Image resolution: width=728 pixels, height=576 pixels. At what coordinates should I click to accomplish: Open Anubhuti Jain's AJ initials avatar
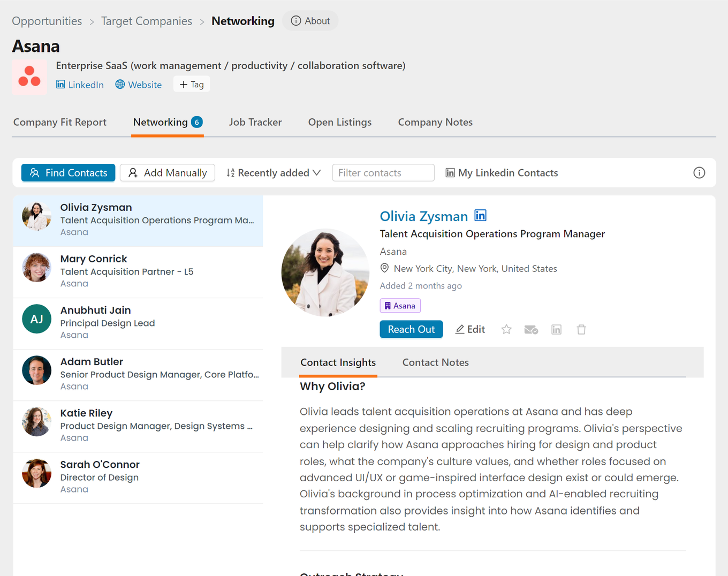point(36,319)
